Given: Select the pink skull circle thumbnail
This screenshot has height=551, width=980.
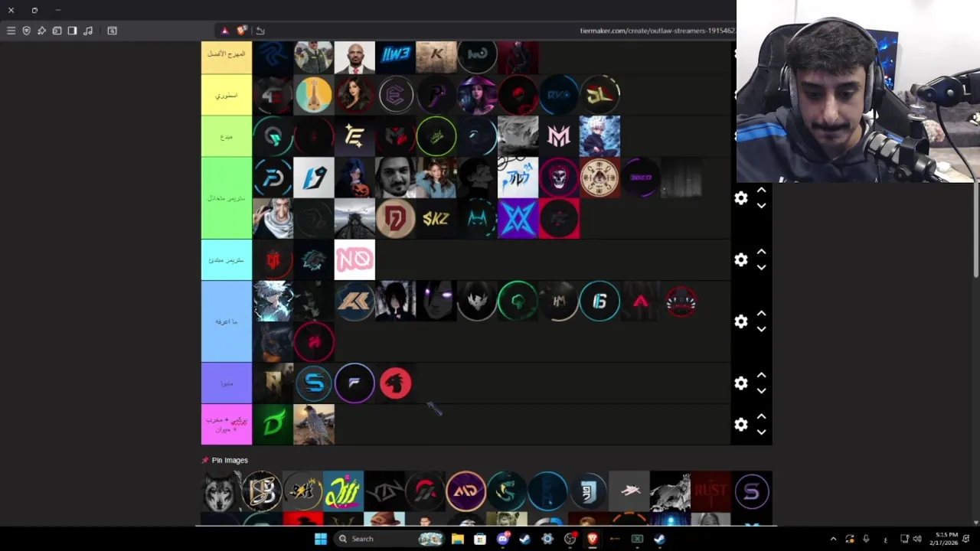Looking at the screenshot, I should [559, 178].
